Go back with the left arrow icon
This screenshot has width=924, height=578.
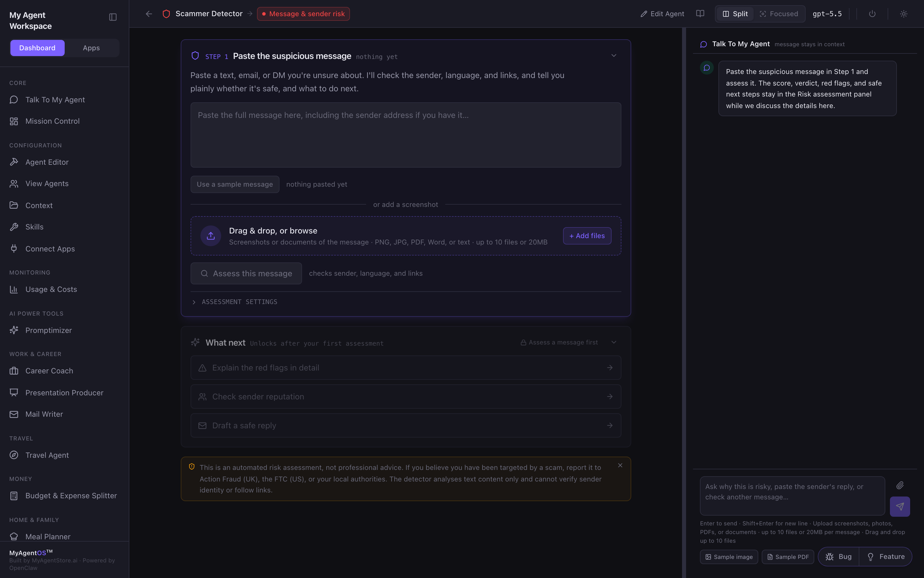coord(149,14)
